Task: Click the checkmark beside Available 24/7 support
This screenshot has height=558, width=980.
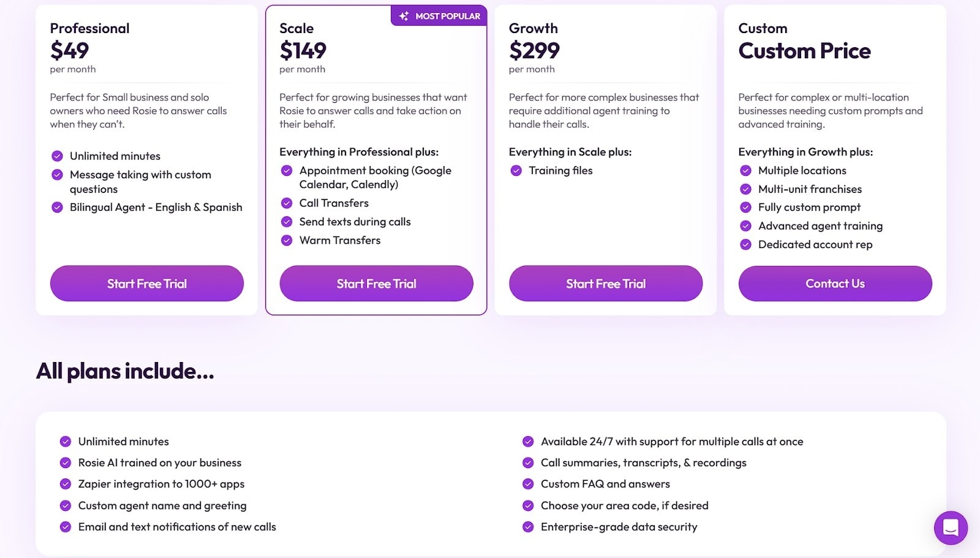Action: [528, 442]
